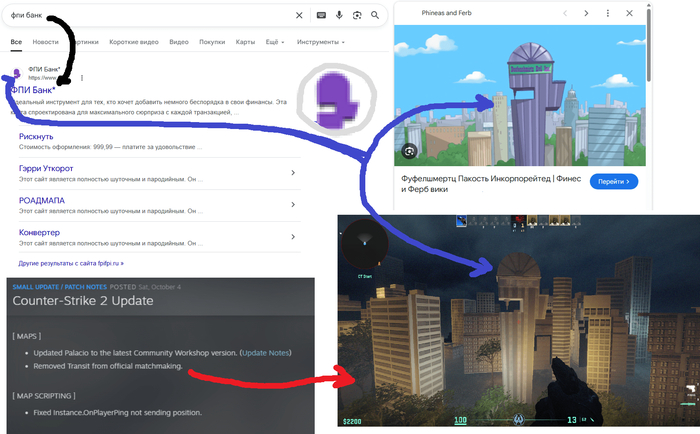Click the Рискнуть sitelink
The image size is (700, 434).
point(36,136)
